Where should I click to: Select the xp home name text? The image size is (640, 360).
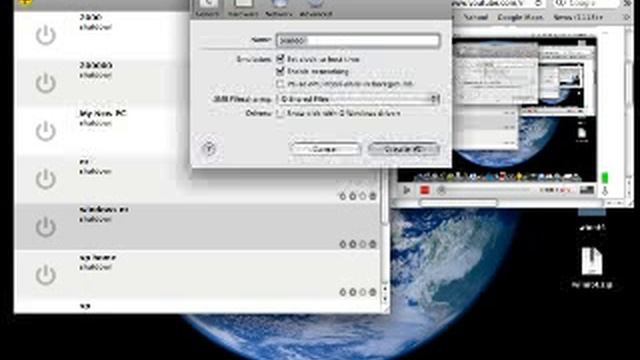[x=98, y=258]
